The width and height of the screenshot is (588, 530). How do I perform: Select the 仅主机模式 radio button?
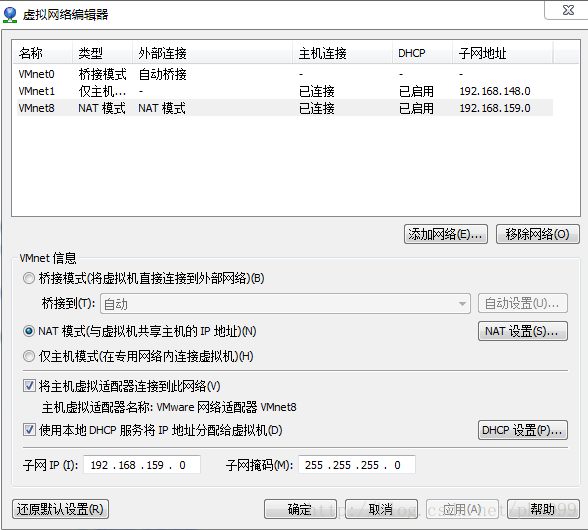[29, 356]
